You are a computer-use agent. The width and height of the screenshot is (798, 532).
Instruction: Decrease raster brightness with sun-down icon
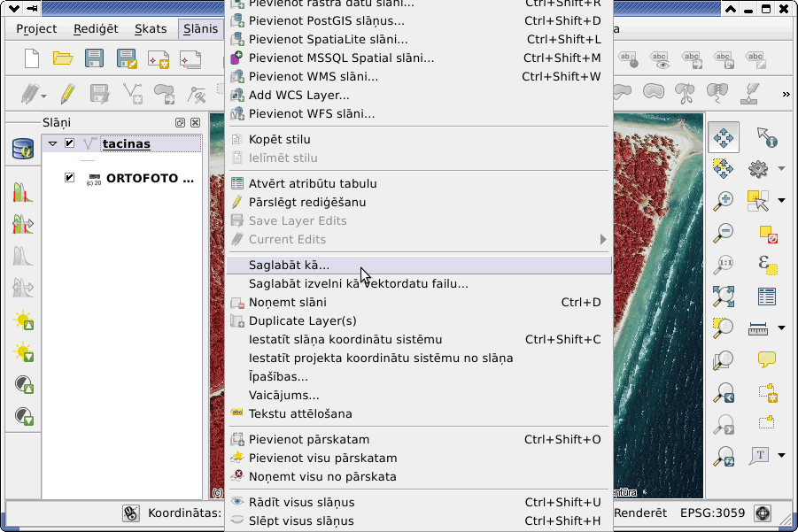pos(23,352)
